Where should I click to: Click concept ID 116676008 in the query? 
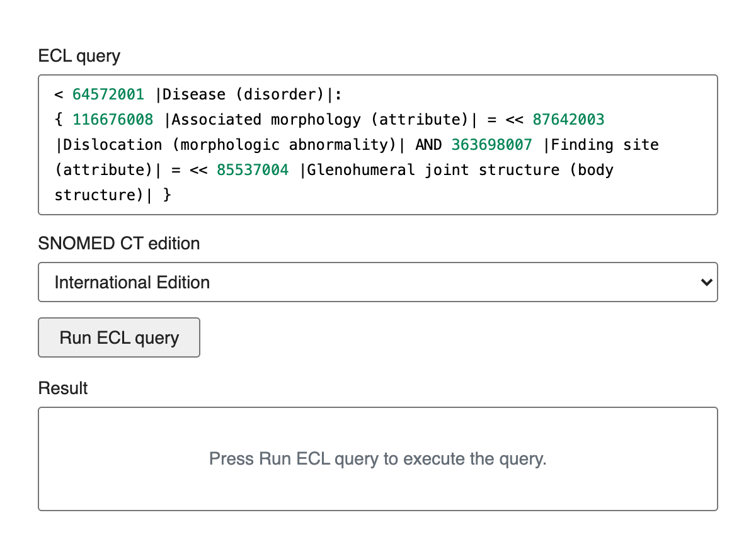[x=113, y=120]
